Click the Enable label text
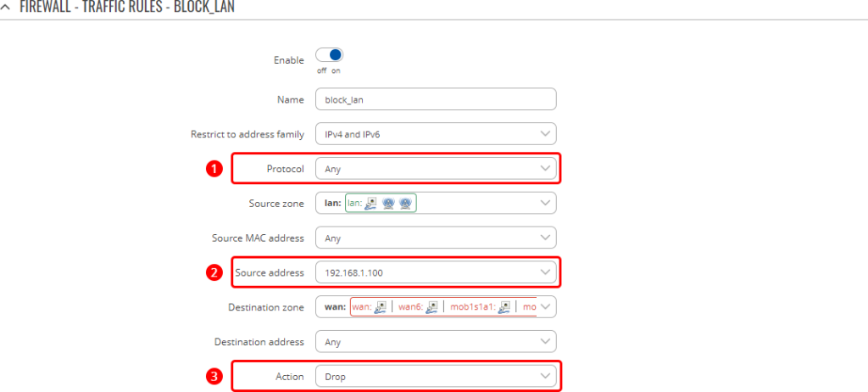The image size is (868, 392). 289,60
